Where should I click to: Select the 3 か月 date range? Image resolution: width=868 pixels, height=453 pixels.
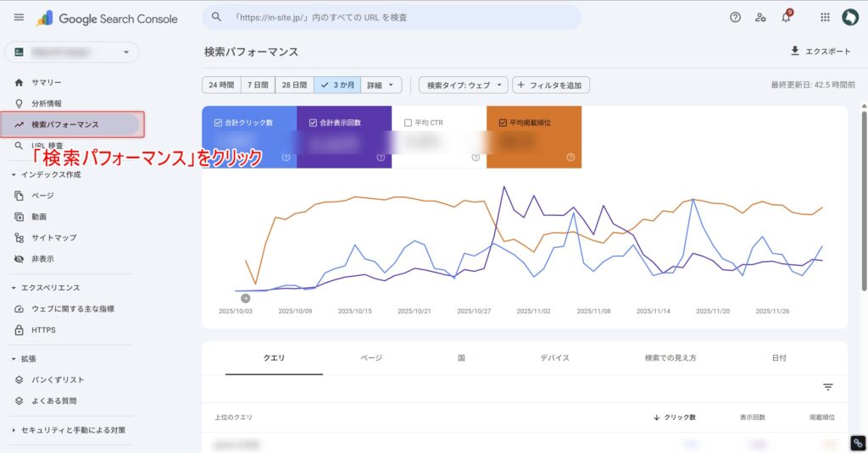337,86
